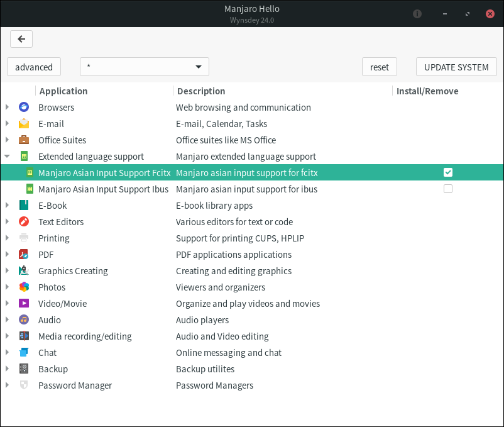Click the Browsers category icon
The image size is (504, 427).
[24, 107]
